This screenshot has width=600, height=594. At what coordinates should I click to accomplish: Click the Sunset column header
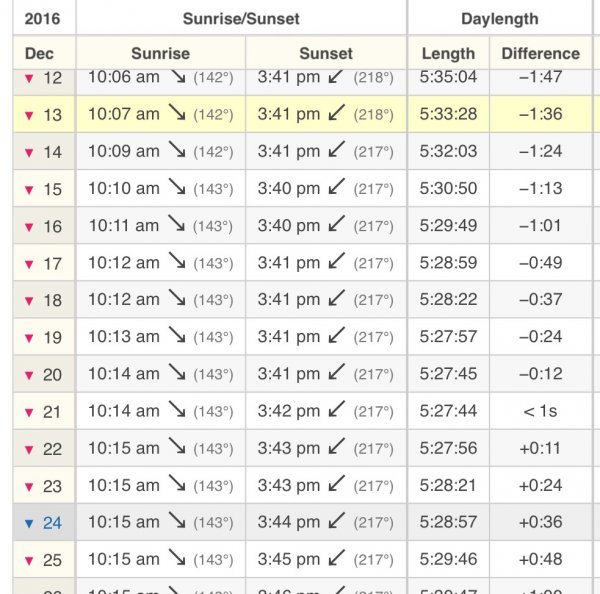tap(326, 53)
